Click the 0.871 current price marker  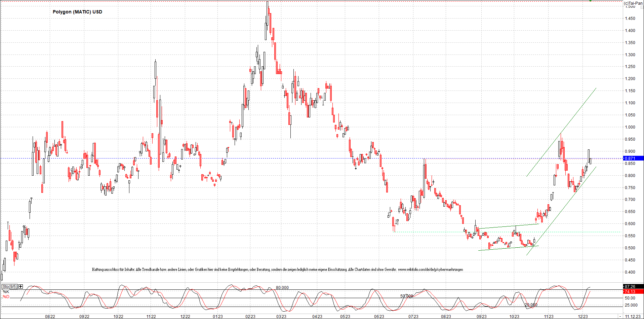click(633, 158)
